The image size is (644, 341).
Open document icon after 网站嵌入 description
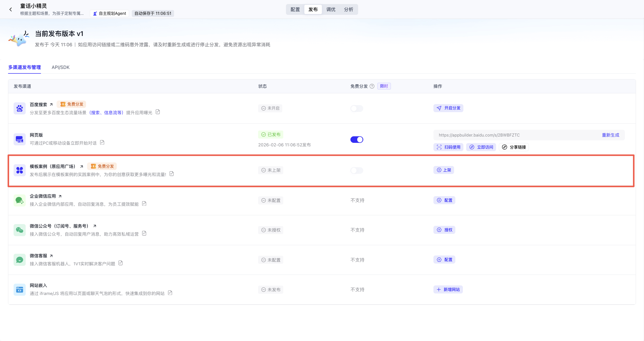[x=170, y=293]
